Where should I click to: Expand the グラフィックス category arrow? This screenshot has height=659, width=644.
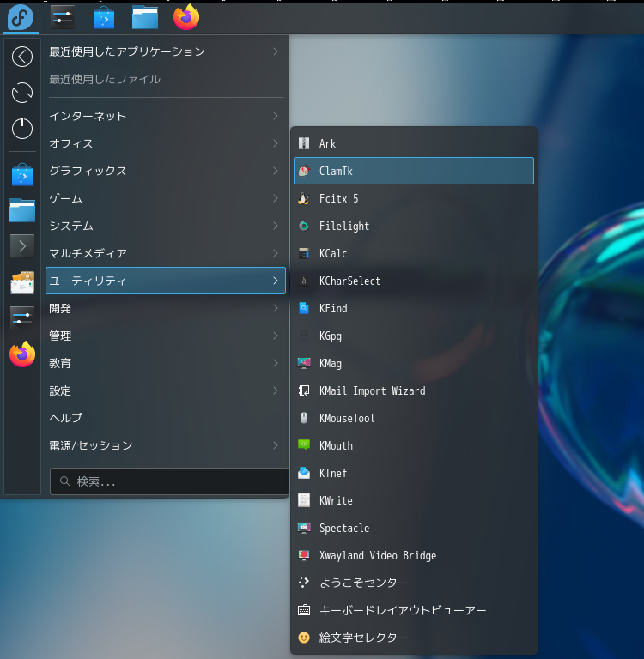point(276,171)
